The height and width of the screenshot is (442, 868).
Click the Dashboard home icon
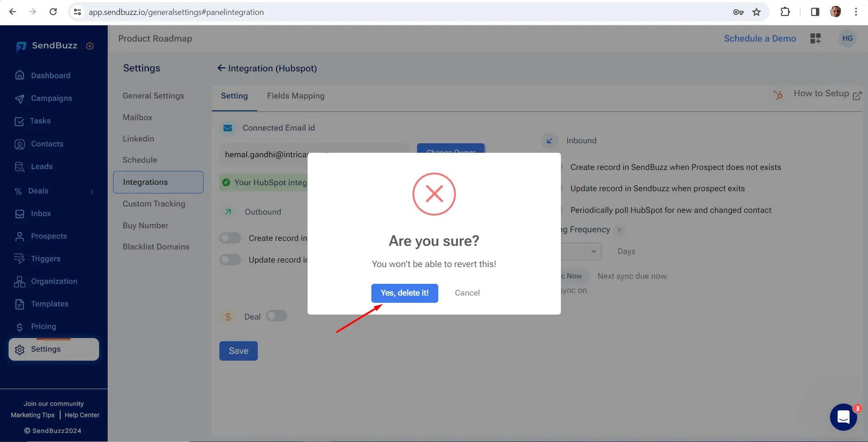click(x=19, y=75)
